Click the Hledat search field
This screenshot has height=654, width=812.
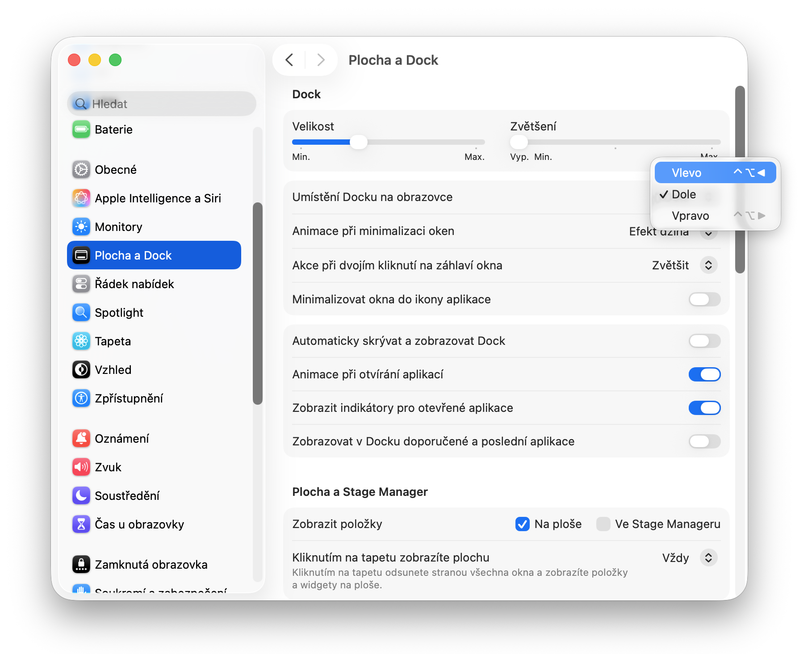tap(162, 104)
